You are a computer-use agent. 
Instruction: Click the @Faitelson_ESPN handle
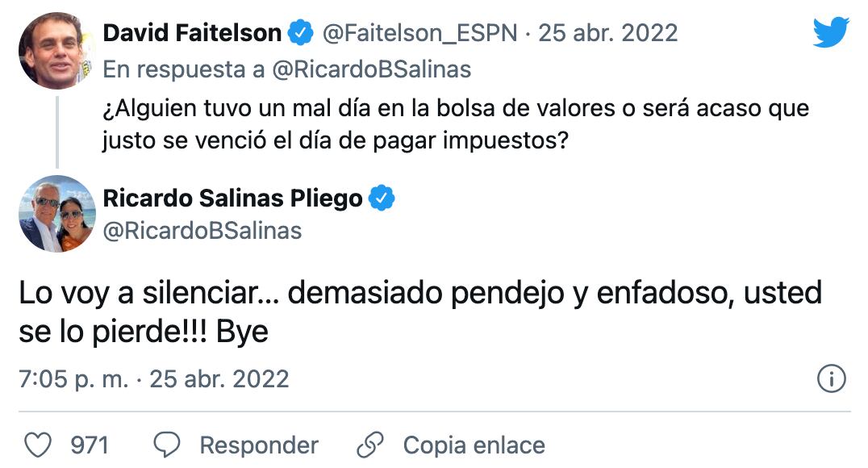tap(416, 34)
